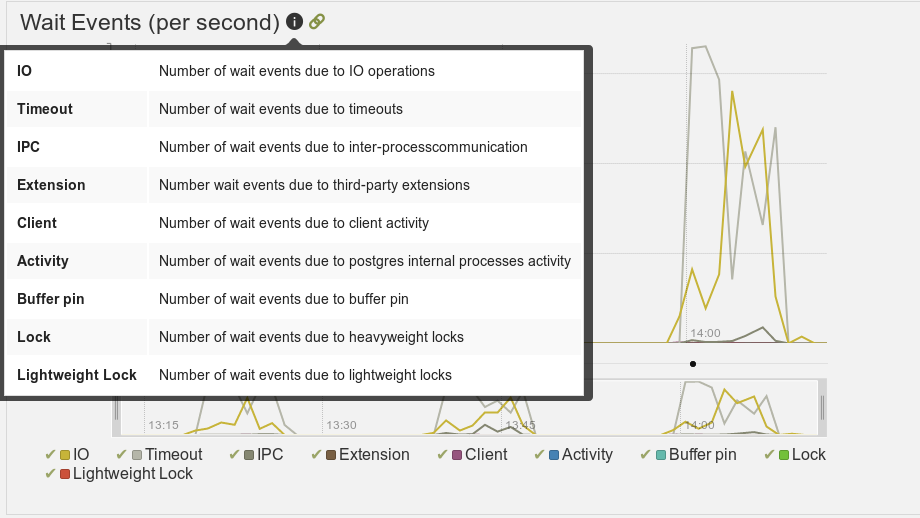Click the Activity legend label
Screen dimensions: 920x518
[x=587, y=455]
